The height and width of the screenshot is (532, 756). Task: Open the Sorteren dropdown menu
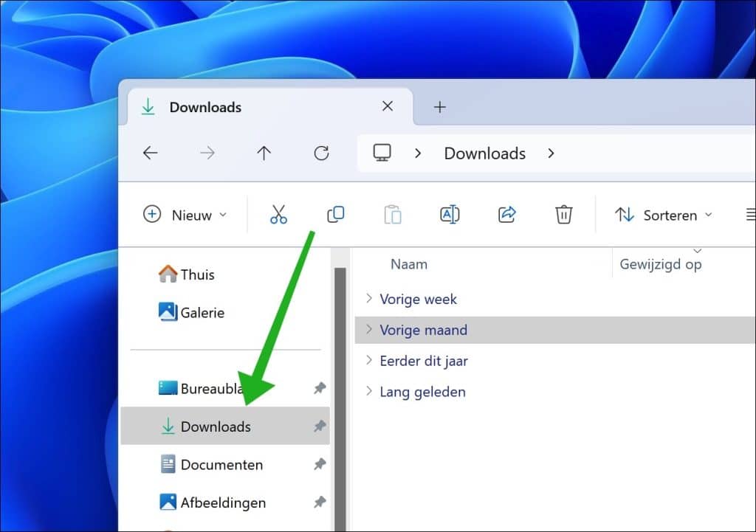[664, 215]
